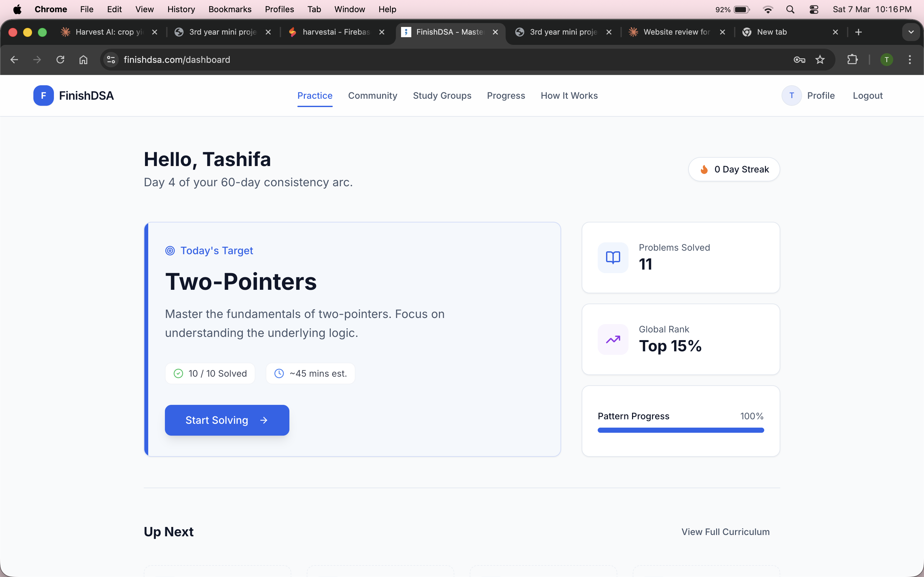Image resolution: width=924 pixels, height=577 pixels.
Task: Open the site information controls in the address bar
Action: point(110,60)
